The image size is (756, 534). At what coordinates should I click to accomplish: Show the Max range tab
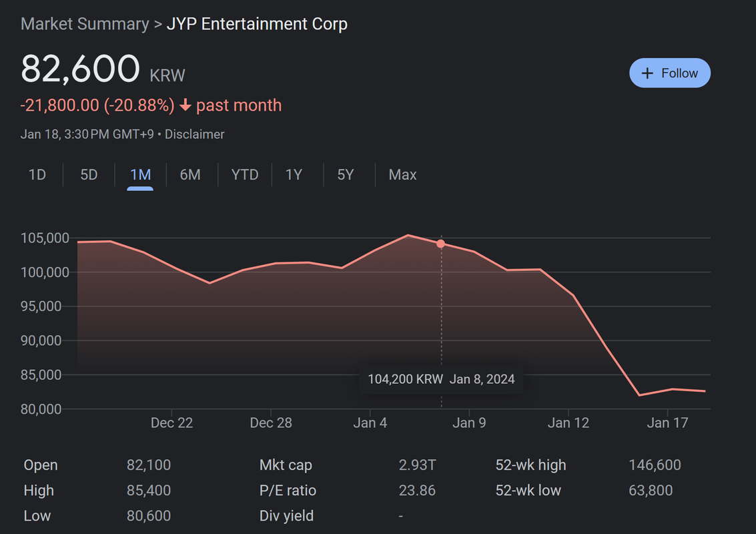[402, 175]
